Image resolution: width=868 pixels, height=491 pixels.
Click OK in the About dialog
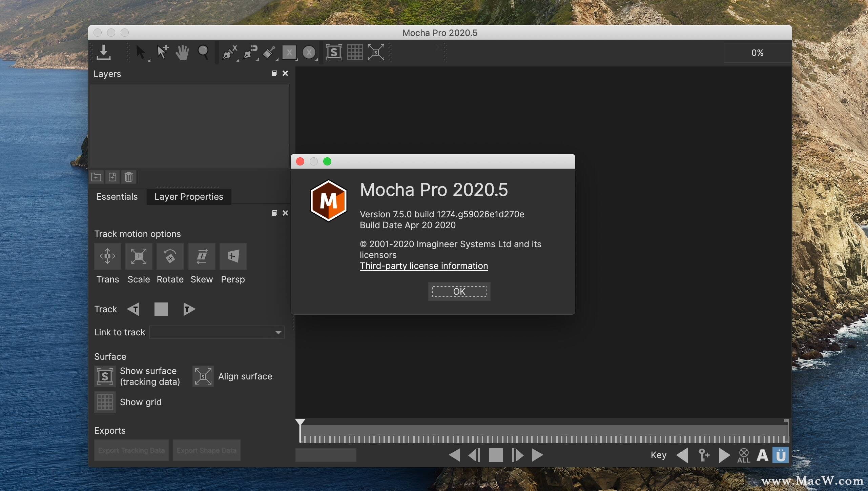[x=459, y=292]
